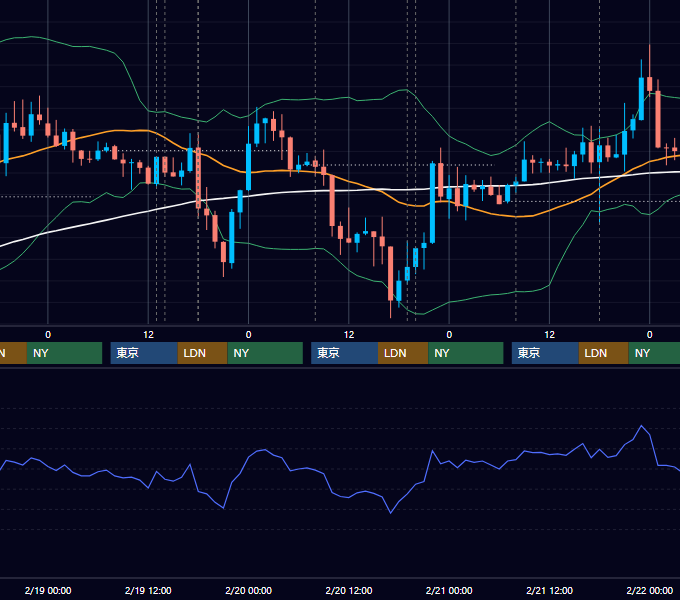Click the 東京 session block on 2/21
This screenshot has height=600, width=680.
pos(545,353)
